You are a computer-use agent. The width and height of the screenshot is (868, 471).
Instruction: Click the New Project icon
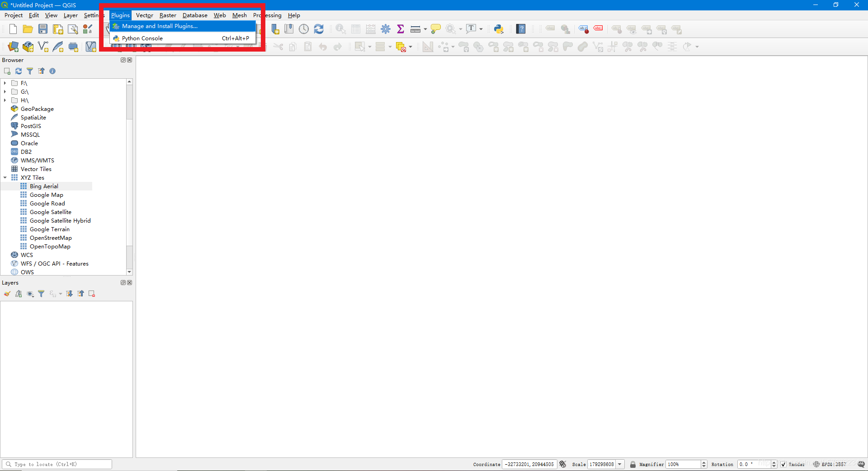pos(13,29)
